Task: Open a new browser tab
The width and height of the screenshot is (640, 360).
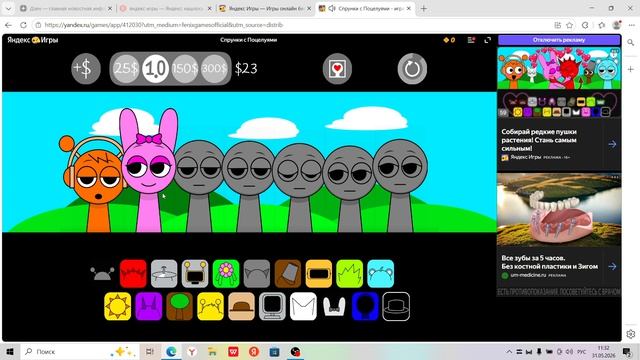Action: pyautogui.click(x=423, y=8)
